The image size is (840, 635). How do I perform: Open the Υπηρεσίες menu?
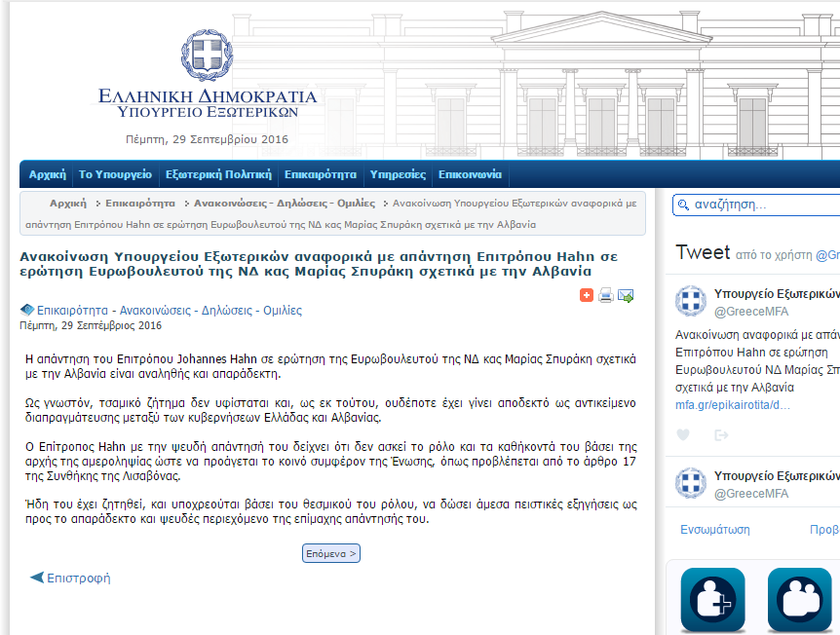tap(398, 175)
